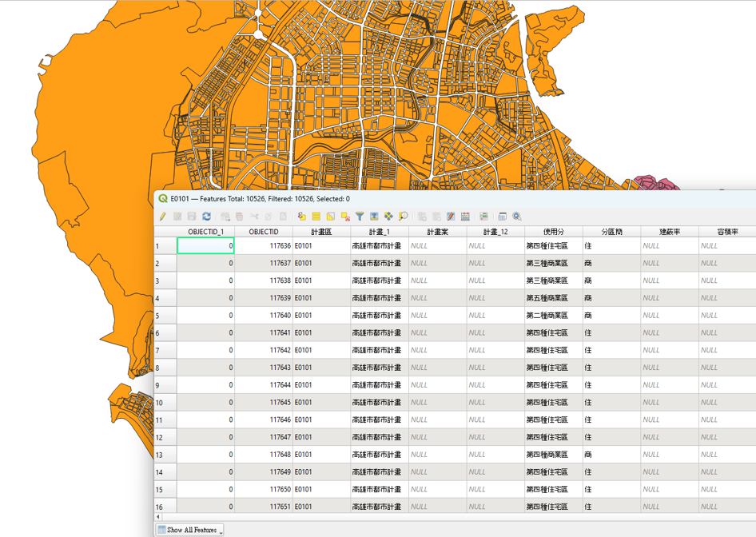This screenshot has height=537, width=756.
Task: Toggle multi edit mode
Action: pyautogui.click(x=177, y=217)
